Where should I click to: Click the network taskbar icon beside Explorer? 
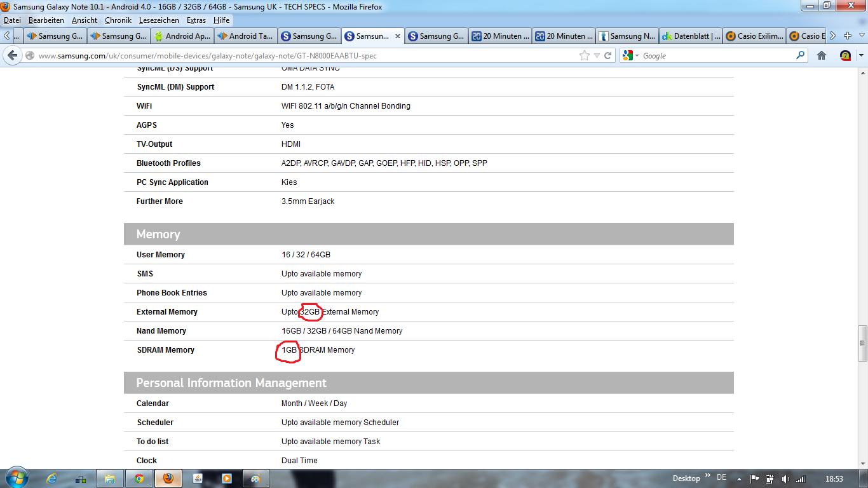[x=81, y=478]
